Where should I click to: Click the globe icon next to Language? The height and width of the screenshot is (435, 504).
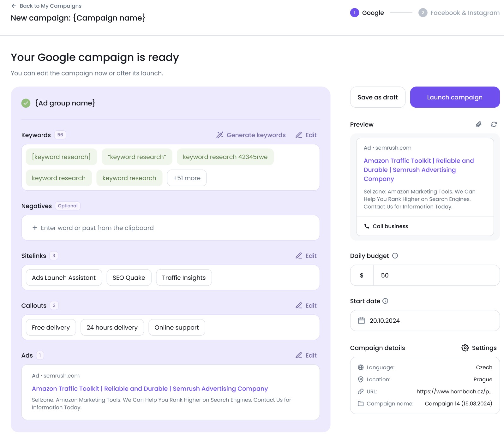point(361,367)
